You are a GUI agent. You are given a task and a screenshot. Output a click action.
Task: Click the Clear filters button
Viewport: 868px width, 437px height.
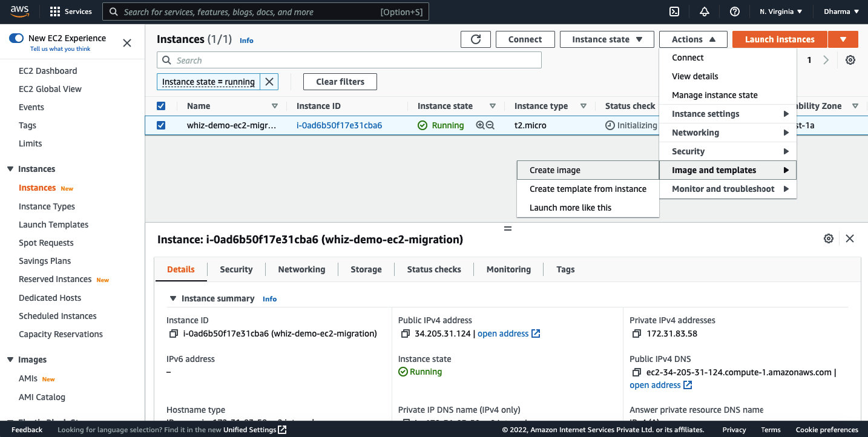click(x=340, y=82)
